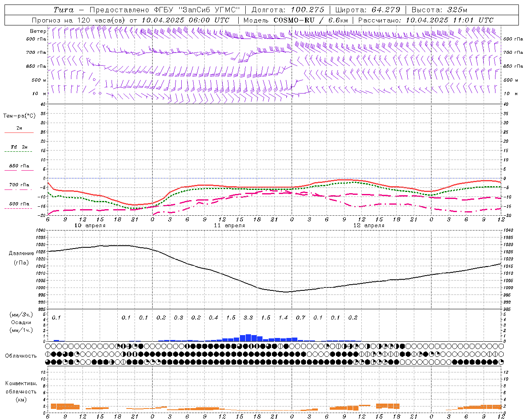The width and height of the screenshot is (525, 420).
Task: Click the "11 апреля" date label
Action: pos(229,226)
